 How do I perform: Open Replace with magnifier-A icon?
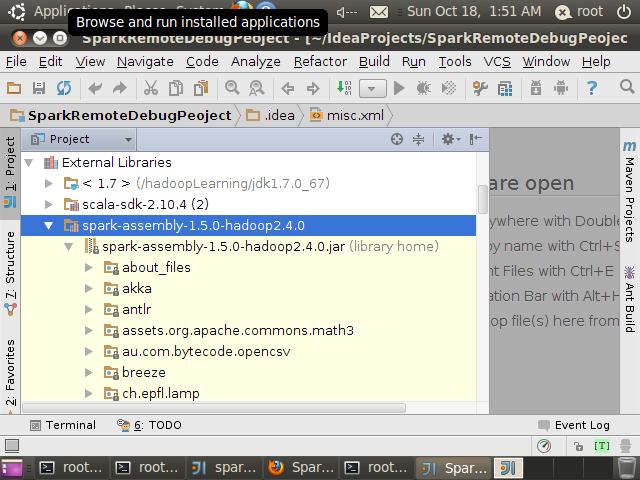pos(257,88)
